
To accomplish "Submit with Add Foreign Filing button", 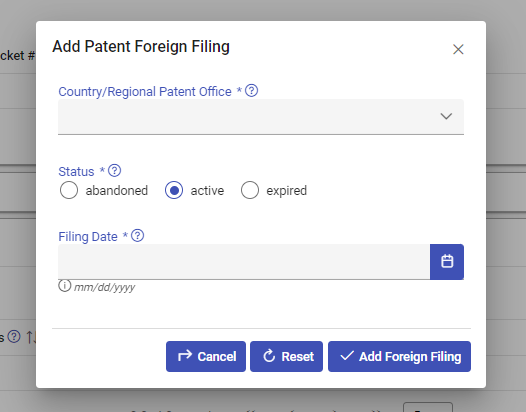I will pos(400,356).
